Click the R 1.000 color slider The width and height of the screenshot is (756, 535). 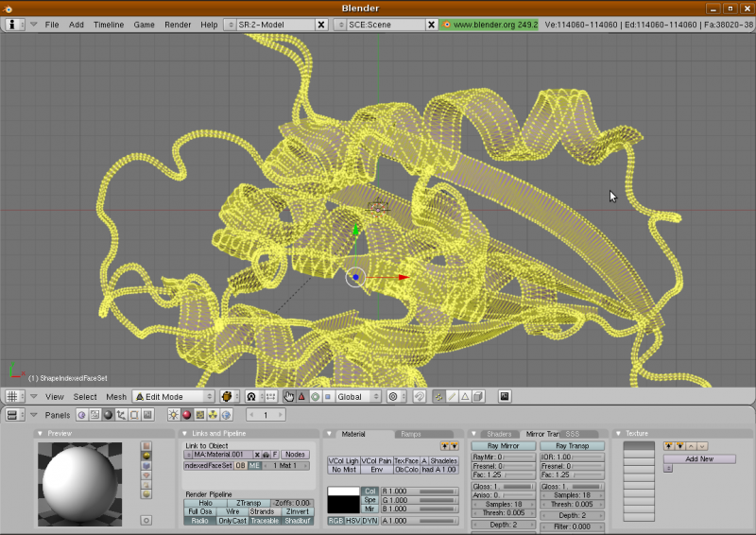(419, 492)
